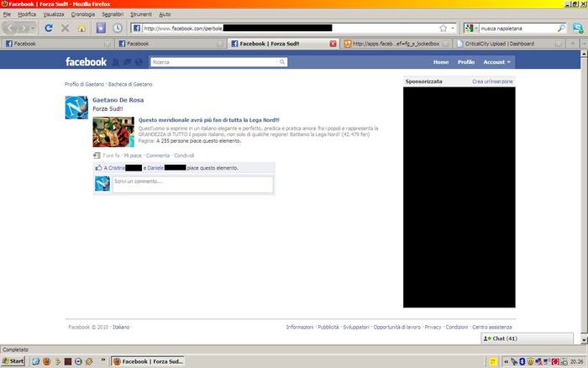Click Mi piace on the post
This screenshot has width=588, height=368.
[133, 155]
